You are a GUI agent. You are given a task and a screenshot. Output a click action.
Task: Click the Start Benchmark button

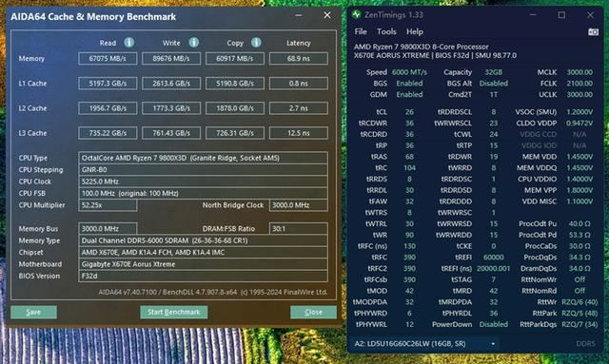[173, 312]
